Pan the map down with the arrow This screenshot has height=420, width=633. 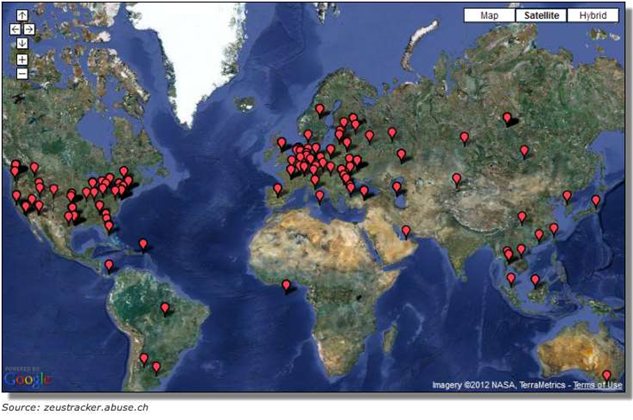coord(22,42)
